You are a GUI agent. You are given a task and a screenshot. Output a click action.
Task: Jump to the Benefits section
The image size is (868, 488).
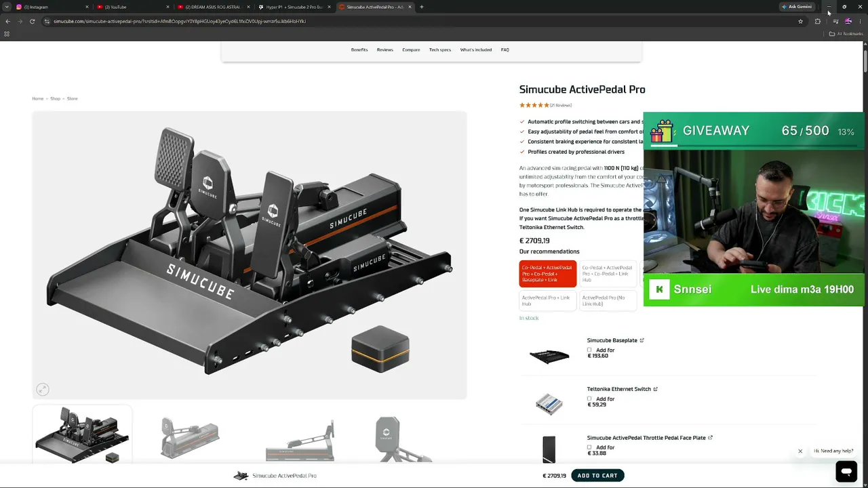coord(359,49)
